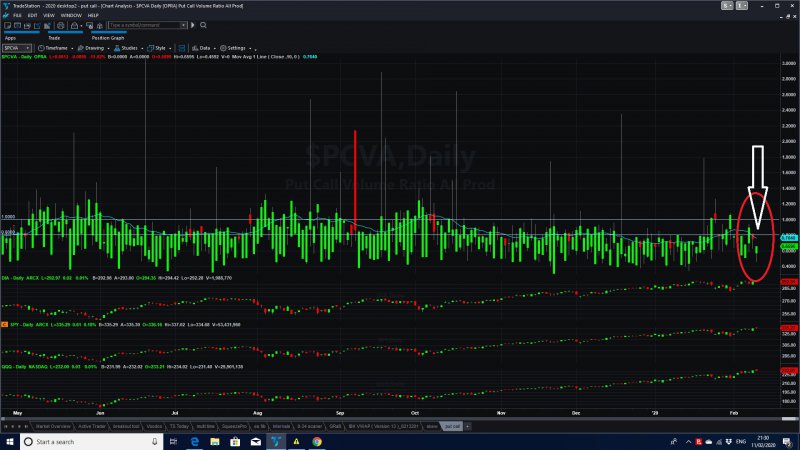This screenshot has width=800, height=450.
Task: Open the EDIT menu
Action: tap(33, 15)
